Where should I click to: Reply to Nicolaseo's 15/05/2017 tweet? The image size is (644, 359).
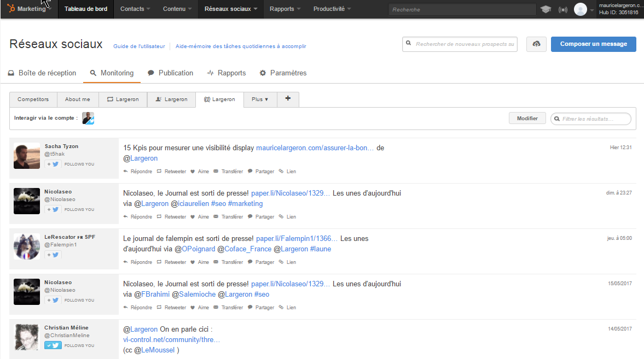point(137,307)
